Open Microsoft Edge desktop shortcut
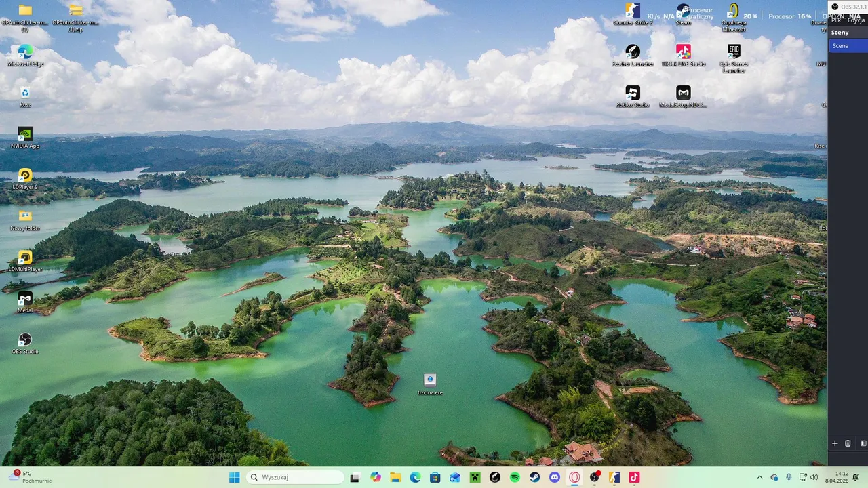The width and height of the screenshot is (868, 488). [x=25, y=55]
